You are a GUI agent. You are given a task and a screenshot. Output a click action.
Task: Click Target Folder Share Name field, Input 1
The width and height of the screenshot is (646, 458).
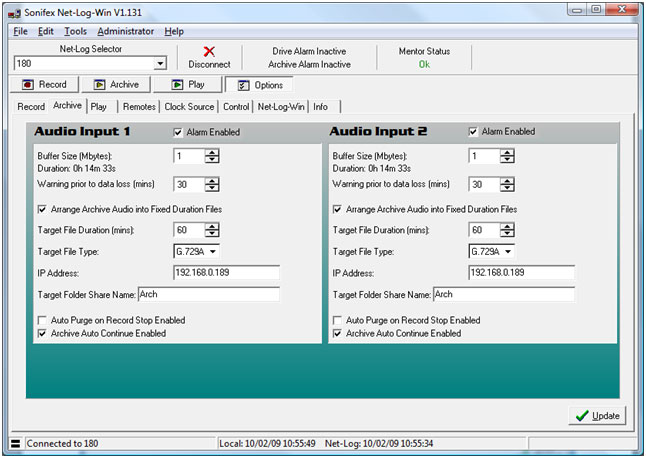coord(209,294)
